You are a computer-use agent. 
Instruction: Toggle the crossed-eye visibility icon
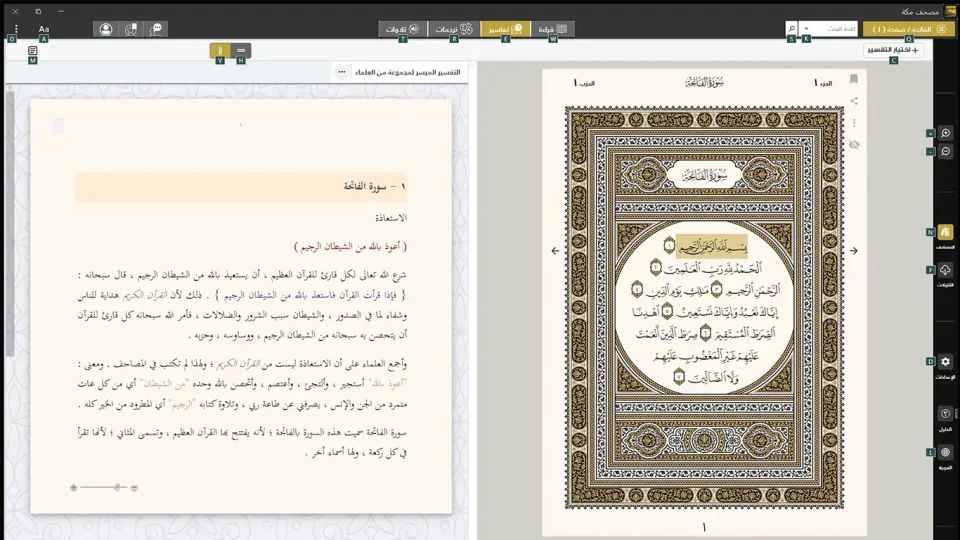pyautogui.click(x=853, y=145)
